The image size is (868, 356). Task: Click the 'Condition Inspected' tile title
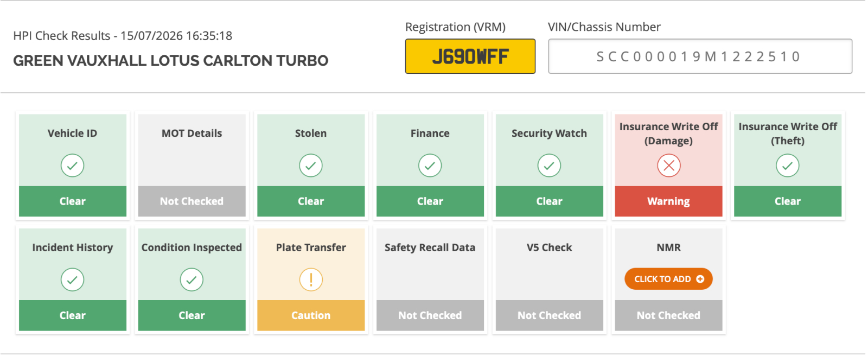[192, 247]
